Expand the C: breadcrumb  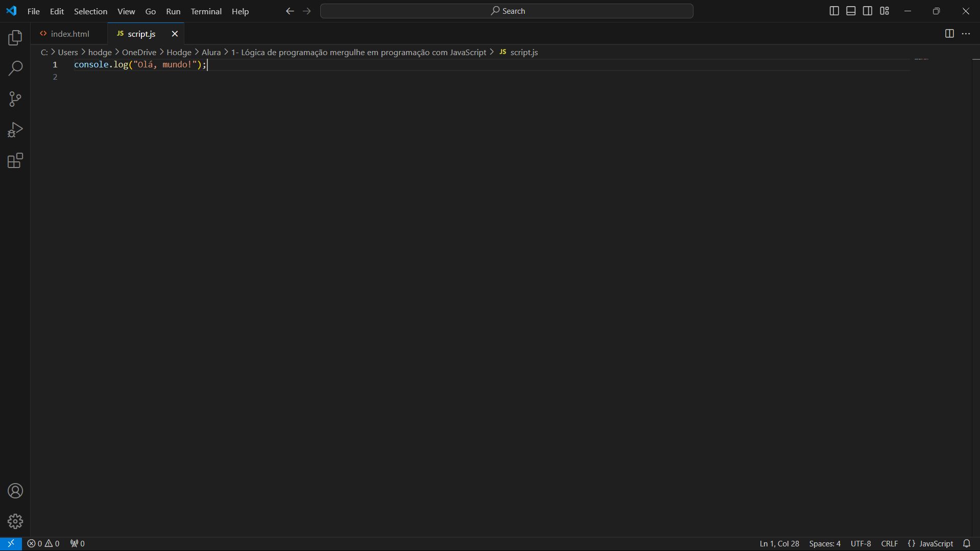click(x=44, y=52)
